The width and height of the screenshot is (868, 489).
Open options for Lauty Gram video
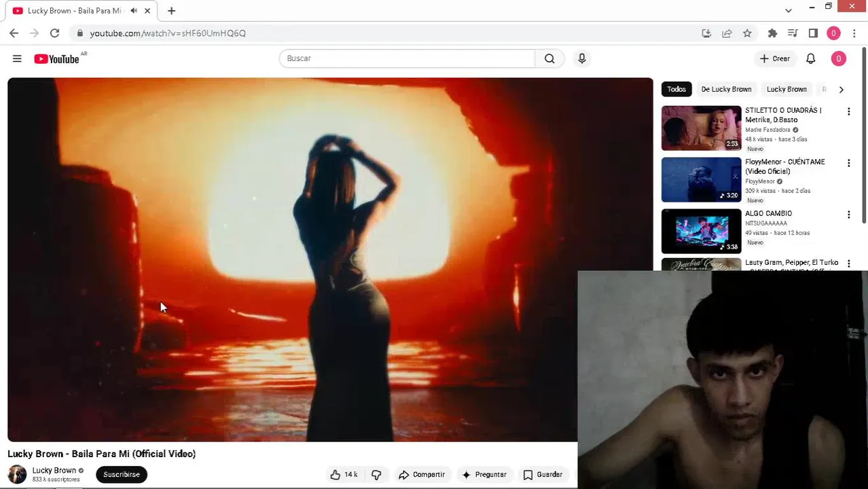click(848, 264)
